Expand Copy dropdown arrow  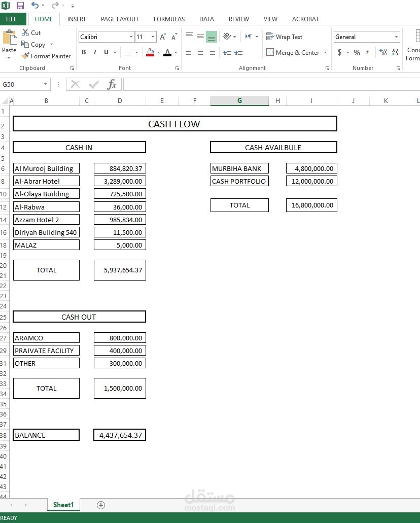click(x=51, y=44)
